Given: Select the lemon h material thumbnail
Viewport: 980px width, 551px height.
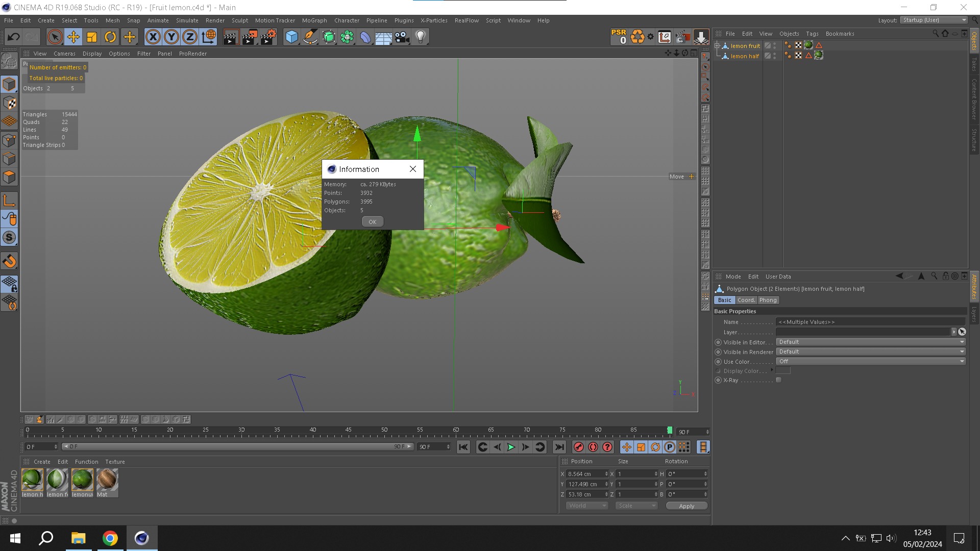Looking at the screenshot, I should (32, 483).
